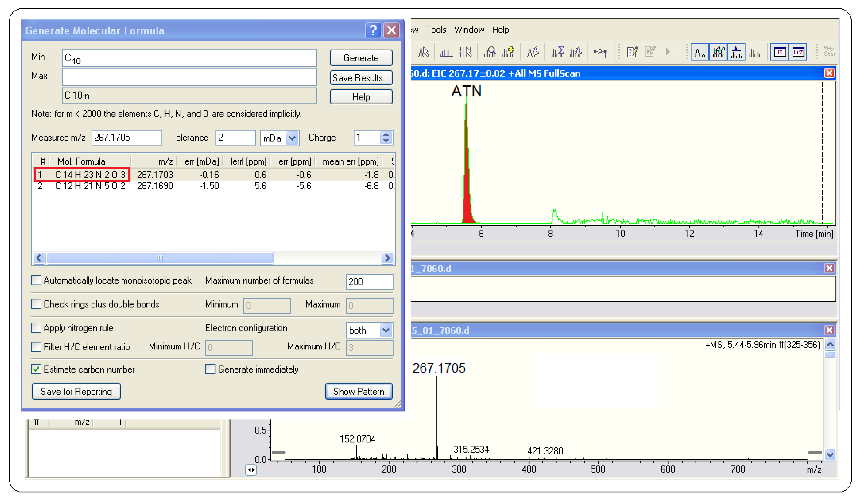Increase Charge with the spinner up arrow
864x504 pixels.
coord(386,135)
